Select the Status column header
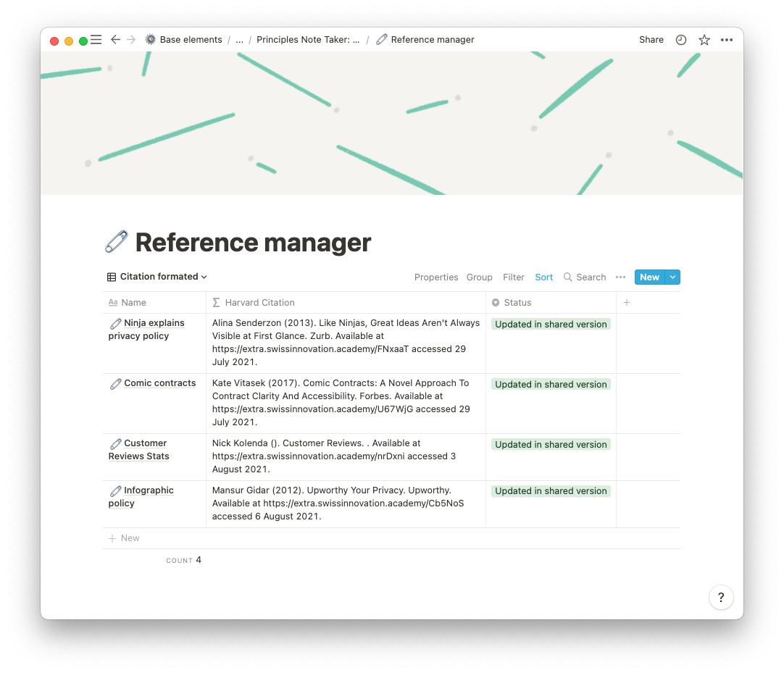Viewport: 784px width, 673px height. pyautogui.click(x=517, y=303)
